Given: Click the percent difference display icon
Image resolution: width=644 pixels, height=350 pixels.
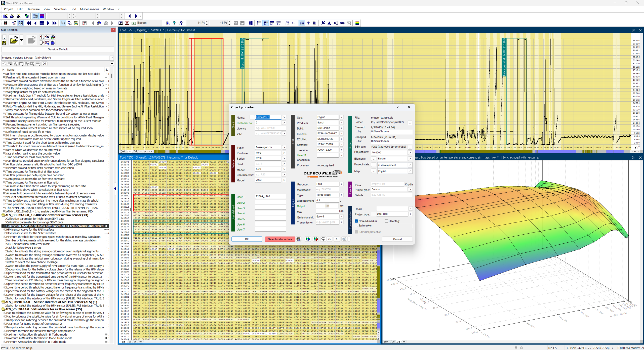Looking at the screenshot, I should point(323,23).
